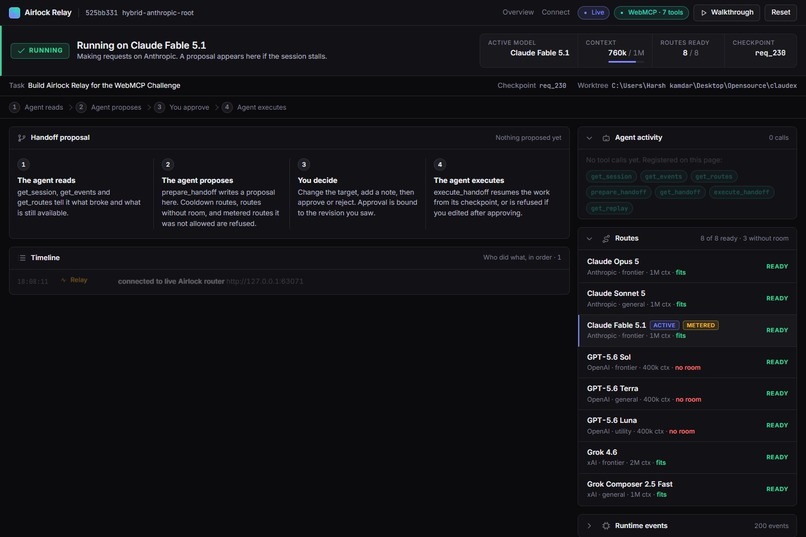Viewport: 806px width, 537px height.
Task: Click the get_events tool chip
Action: coord(664,176)
